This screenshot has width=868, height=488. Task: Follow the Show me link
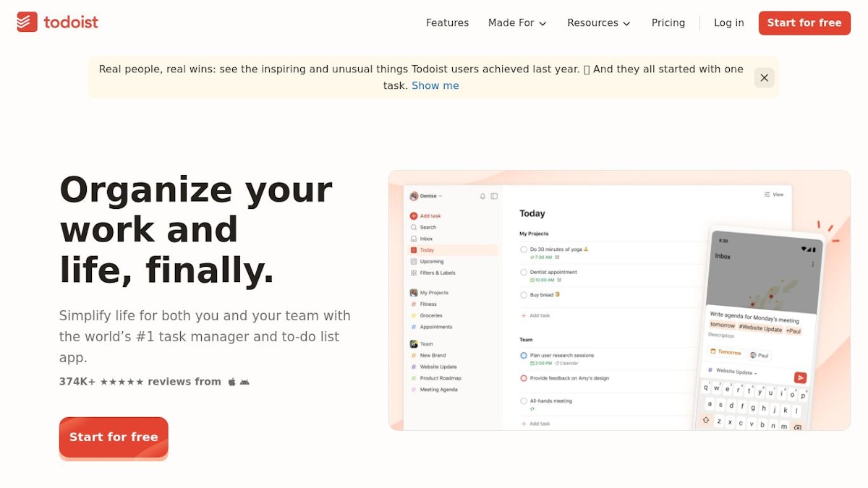tap(435, 85)
